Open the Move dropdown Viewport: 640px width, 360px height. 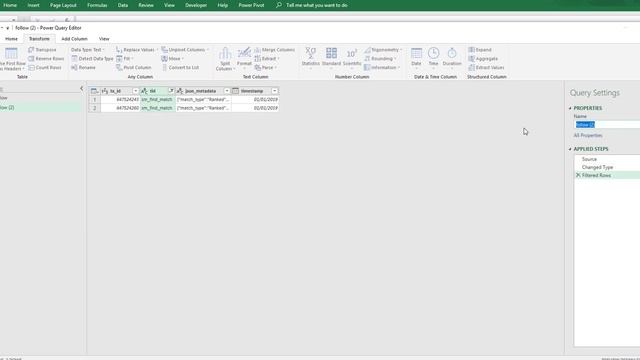172,59
